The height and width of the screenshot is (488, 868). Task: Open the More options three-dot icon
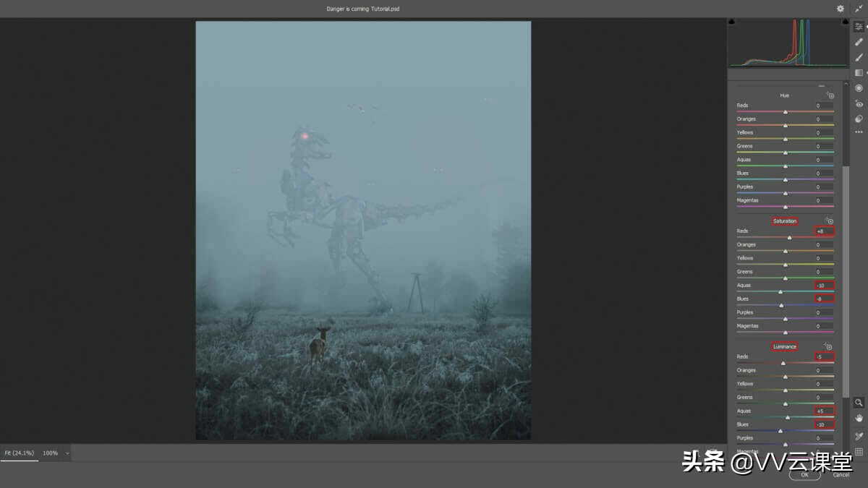click(x=859, y=132)
